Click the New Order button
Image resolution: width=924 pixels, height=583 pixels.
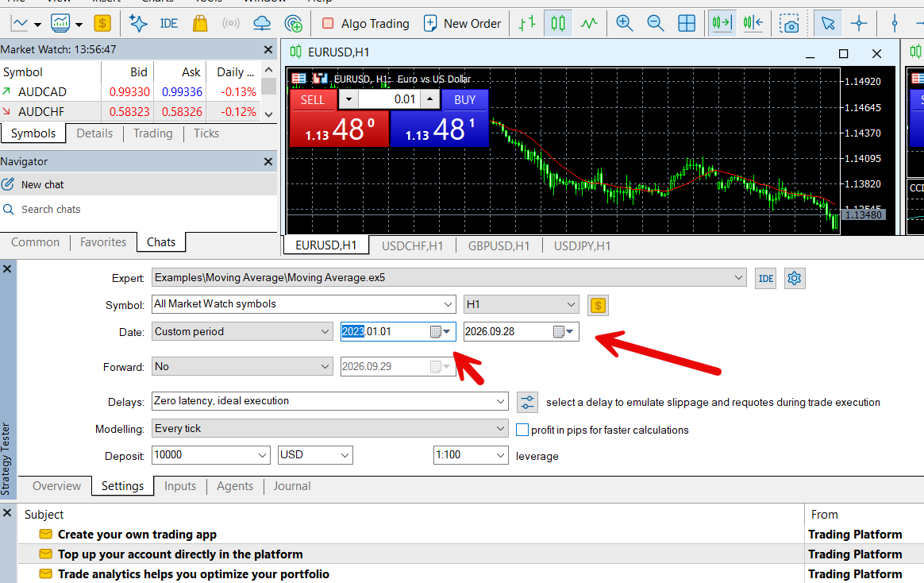[463, 24]
